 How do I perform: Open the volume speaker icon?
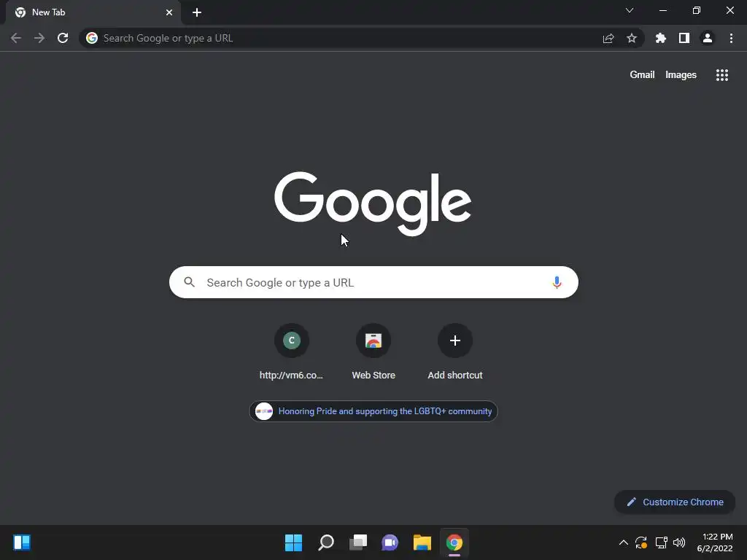coord(679,542)
